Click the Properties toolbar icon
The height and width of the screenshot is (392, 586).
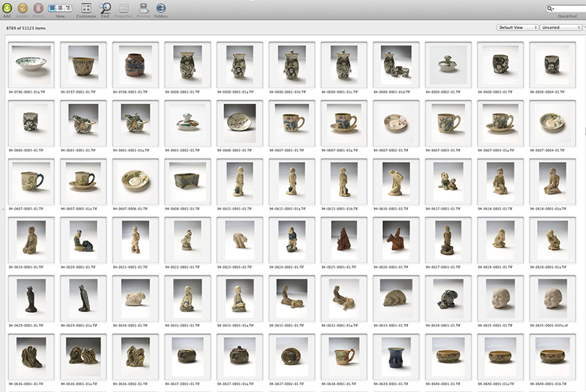pyautogui.click(x=124, y=7)
